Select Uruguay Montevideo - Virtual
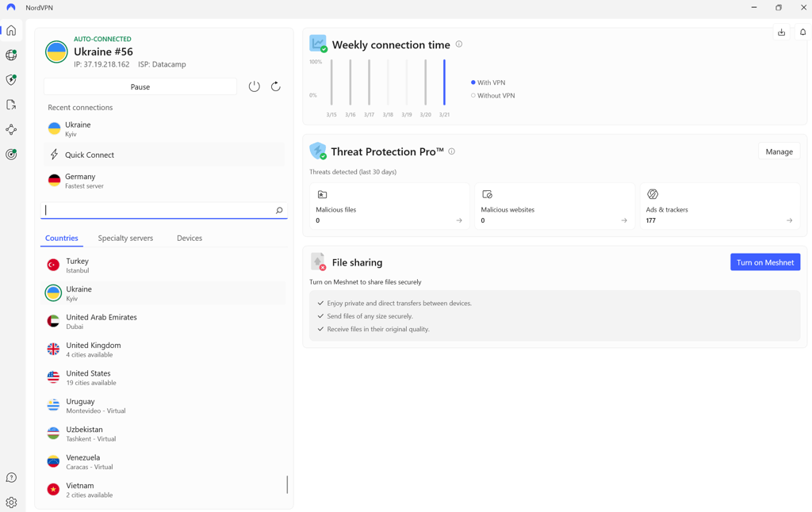The width and height of the screenshot is (812, 512). tap(163, 405)
